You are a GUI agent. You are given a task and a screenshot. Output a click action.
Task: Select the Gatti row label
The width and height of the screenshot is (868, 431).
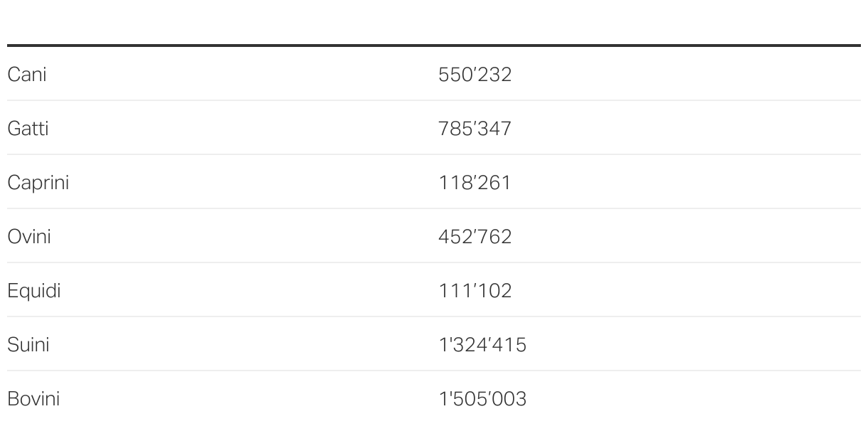(x=28, y=129)
